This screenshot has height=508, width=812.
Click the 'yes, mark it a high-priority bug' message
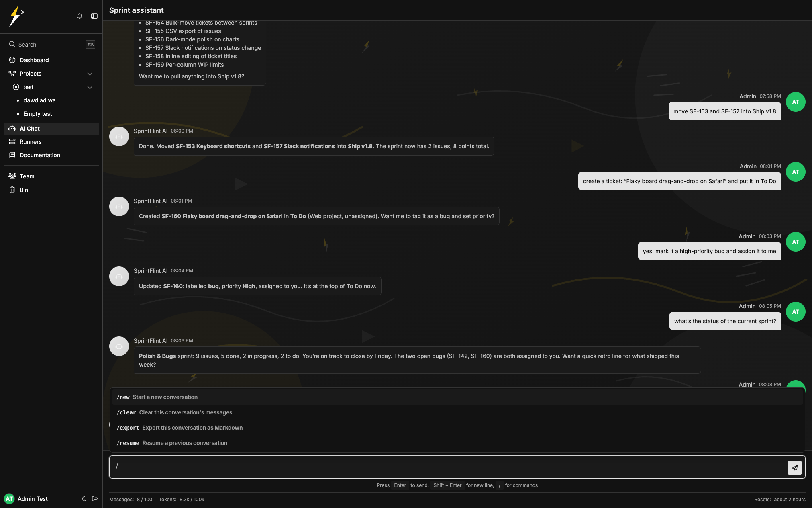point(710,251)
